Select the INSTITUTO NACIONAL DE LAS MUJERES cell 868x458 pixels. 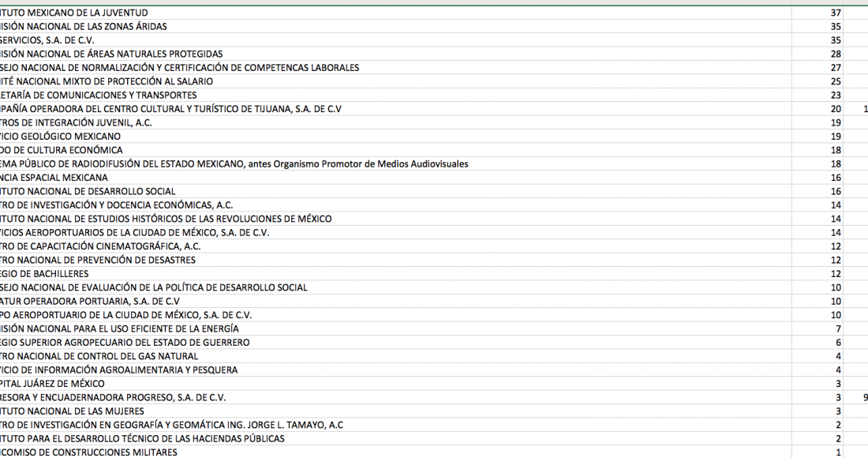coord(72,411)
